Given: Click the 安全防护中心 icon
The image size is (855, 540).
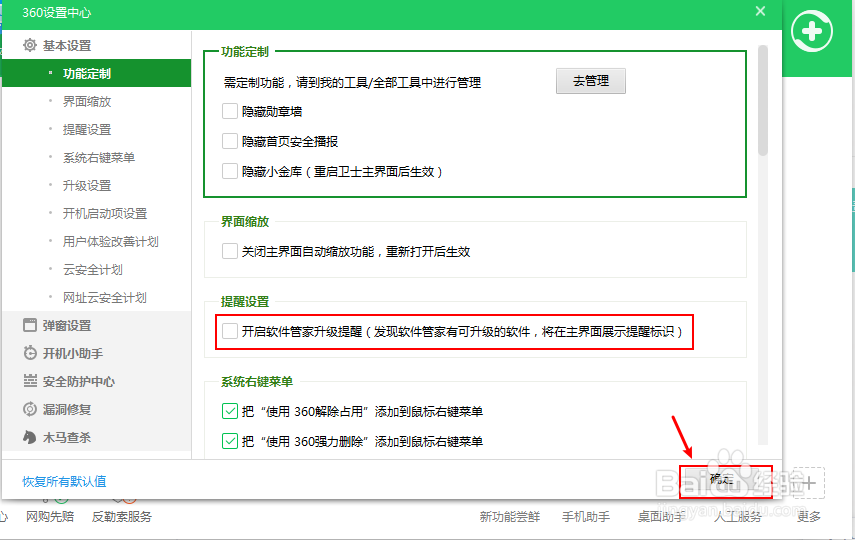Looking at the screenshot, I should 30,381.
